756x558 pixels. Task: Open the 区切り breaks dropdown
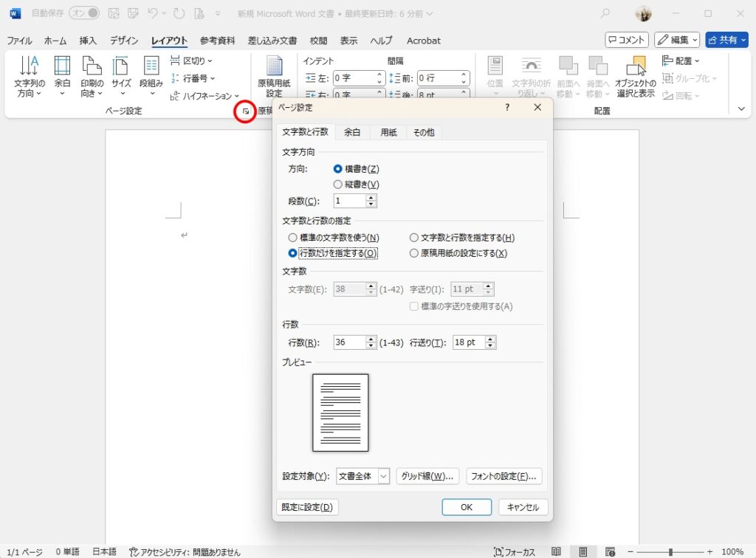(x=191, y=61)
